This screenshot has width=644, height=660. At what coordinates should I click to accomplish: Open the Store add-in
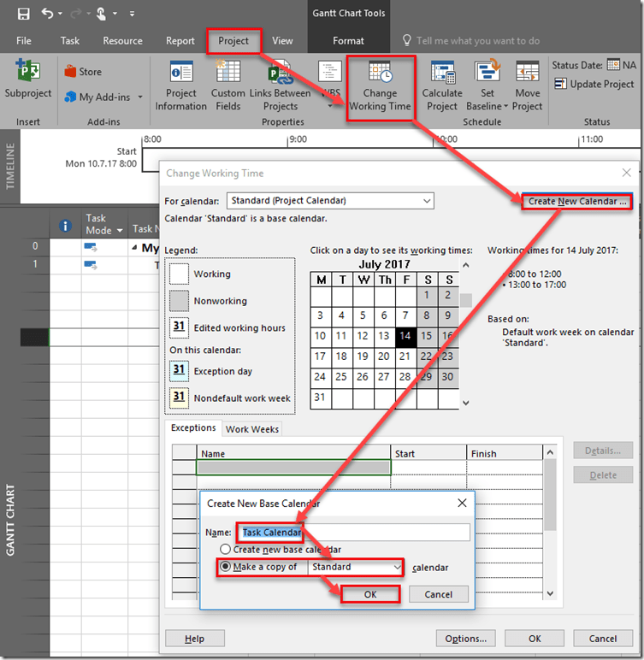point(82,72)
